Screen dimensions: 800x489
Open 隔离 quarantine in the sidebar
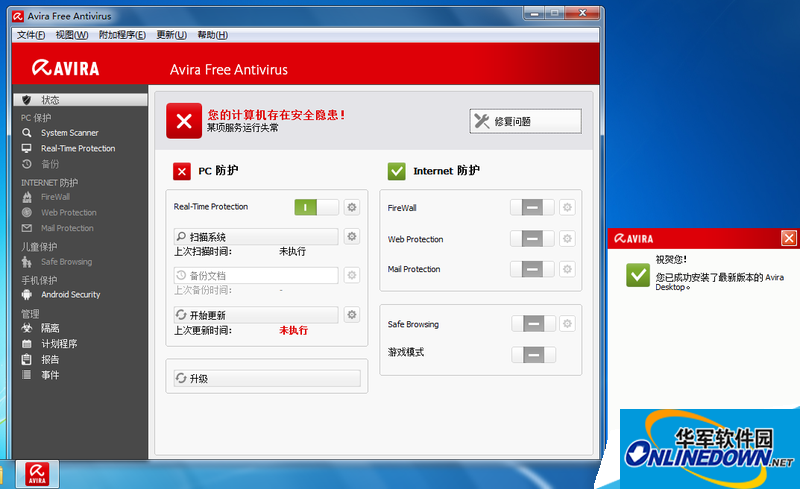pyautogui.click(x=50, y=328)
